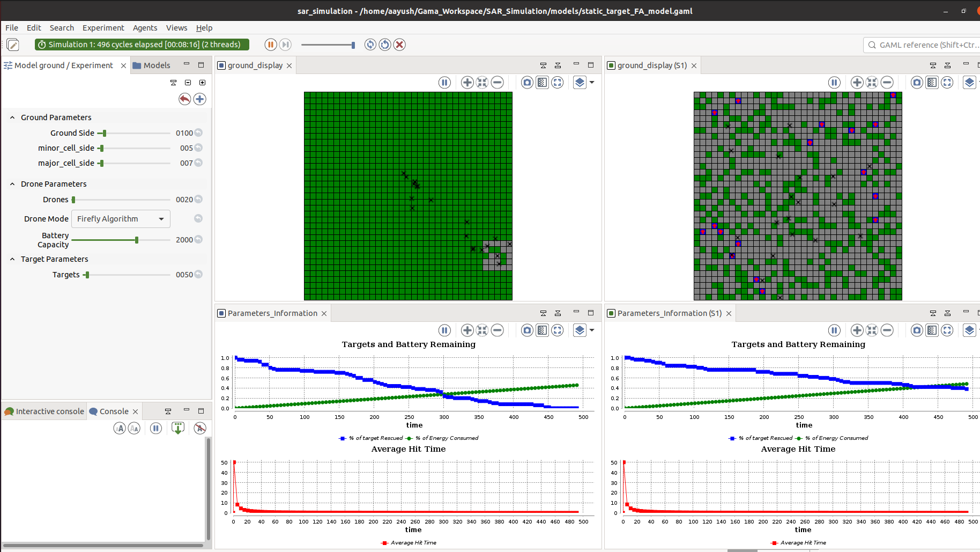
Task: Pause the ground_display (S1) rendering
Action: (x=834, y=82)
